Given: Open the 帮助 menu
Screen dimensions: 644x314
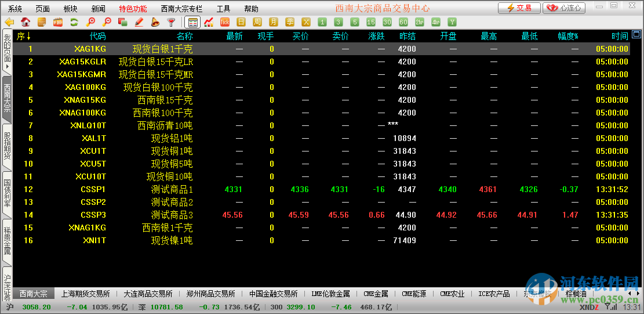Looking at the screenshot, I should 252,9.
